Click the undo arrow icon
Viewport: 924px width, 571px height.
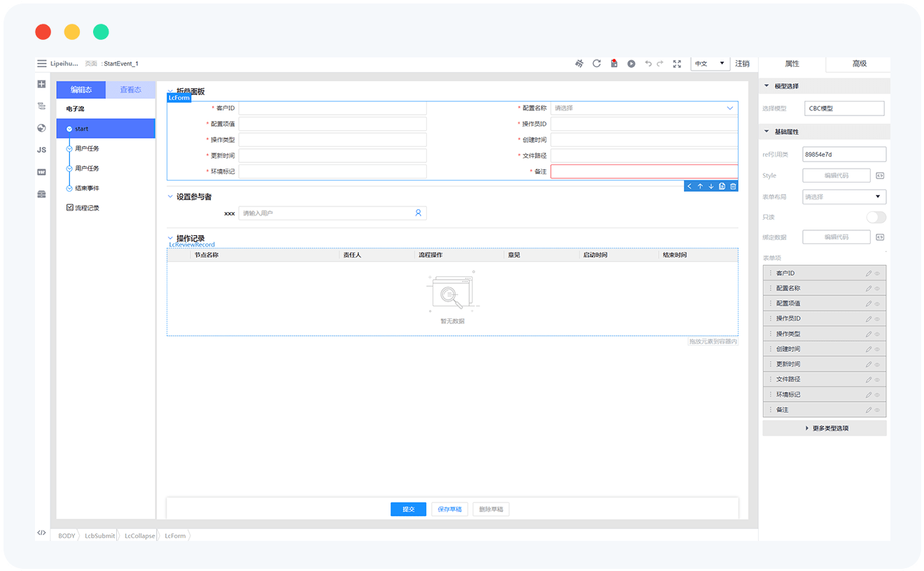tap(648, 64)
